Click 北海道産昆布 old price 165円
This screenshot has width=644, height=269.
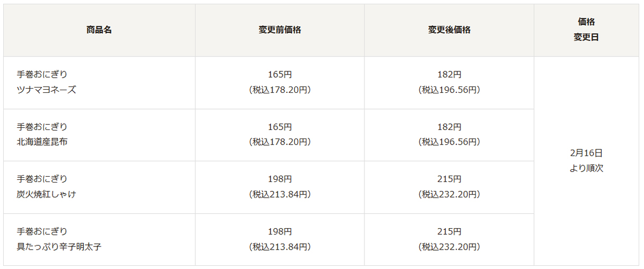point(280,127)
